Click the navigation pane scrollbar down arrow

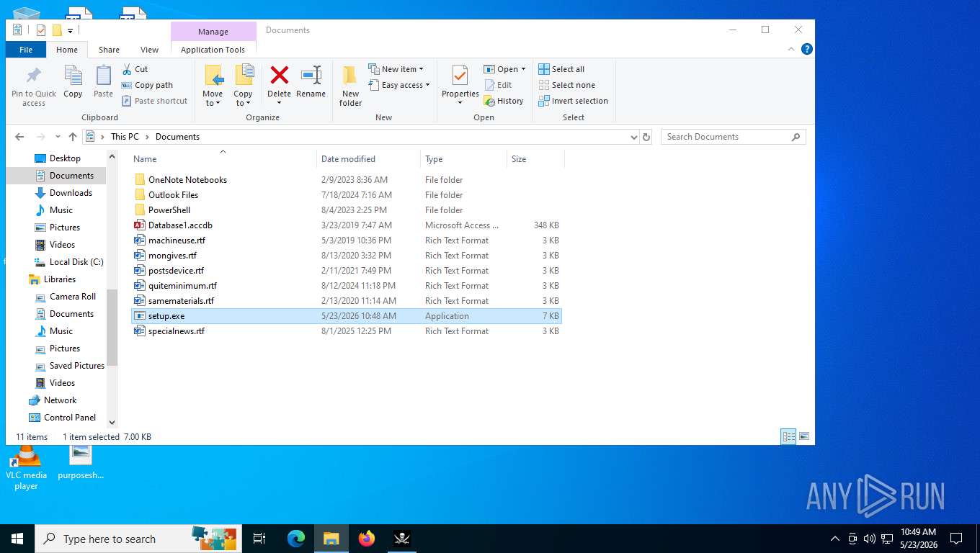coord(112,422)
